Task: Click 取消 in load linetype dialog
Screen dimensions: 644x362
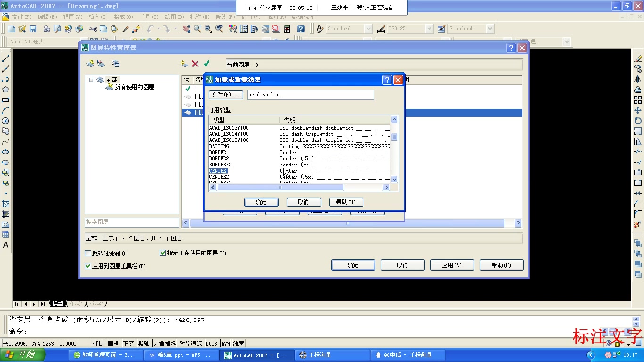Action: click(x=304, y=202)
